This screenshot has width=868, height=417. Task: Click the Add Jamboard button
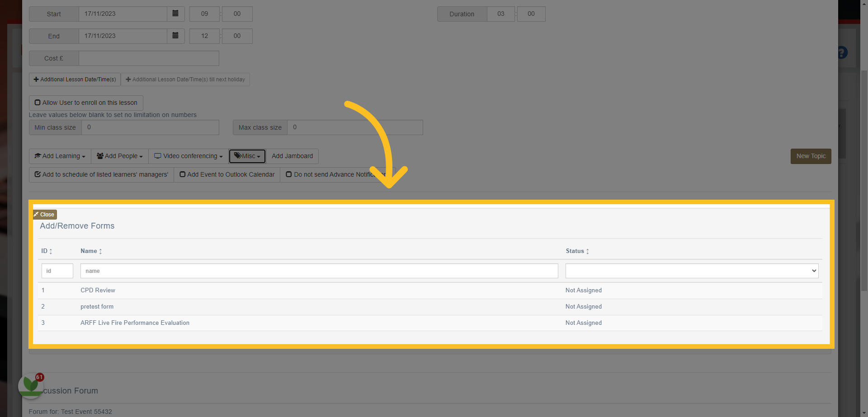[292, 156]
